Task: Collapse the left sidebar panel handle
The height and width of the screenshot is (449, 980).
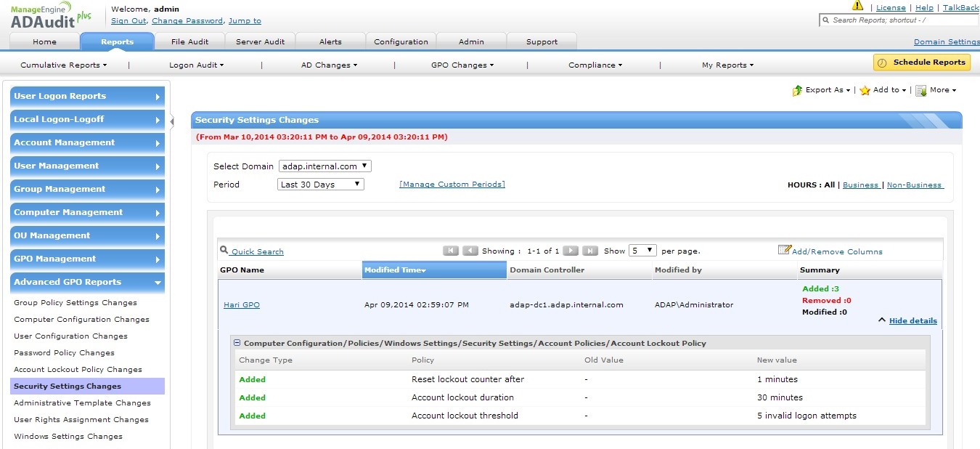Action: click(x=172, y=121)
